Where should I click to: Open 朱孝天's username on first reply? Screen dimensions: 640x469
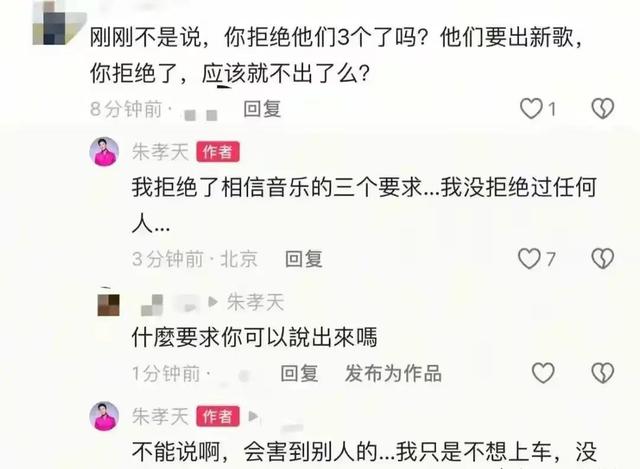coord(160,152)
